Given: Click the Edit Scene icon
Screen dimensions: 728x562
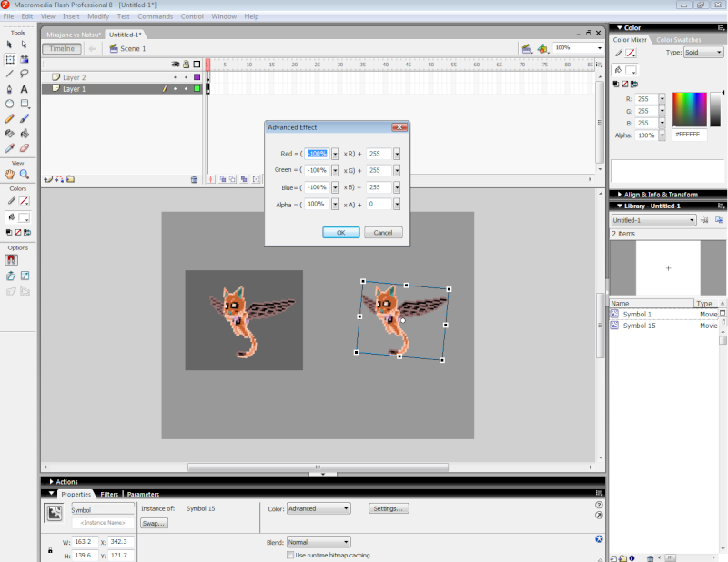Looking at the screenshot, I should click(x=527, y=49).
